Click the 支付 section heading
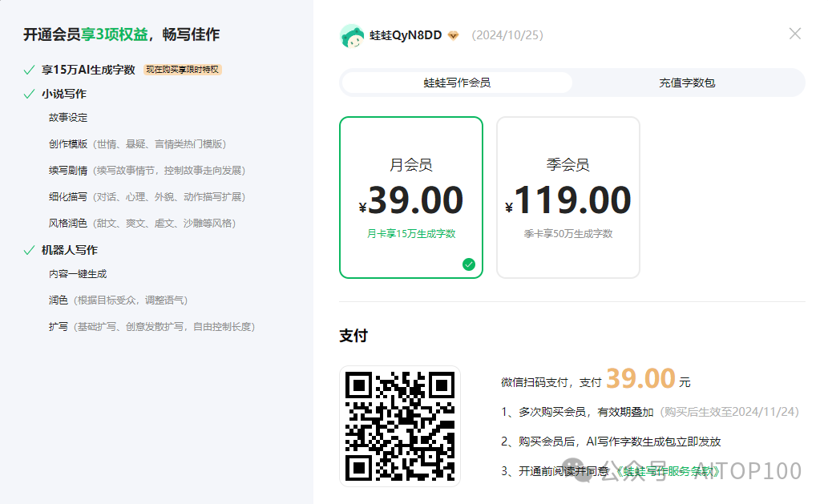Screen dimensions: 828x504 [353, 336]
